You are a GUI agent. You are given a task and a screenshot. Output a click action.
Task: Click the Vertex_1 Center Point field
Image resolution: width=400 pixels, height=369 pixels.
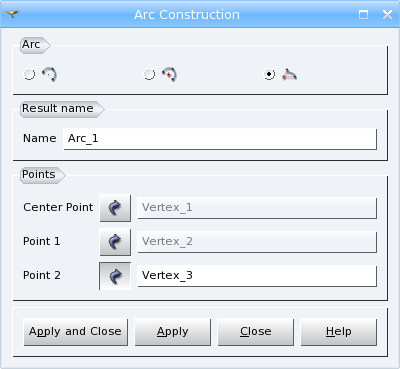tap(257, 208)
